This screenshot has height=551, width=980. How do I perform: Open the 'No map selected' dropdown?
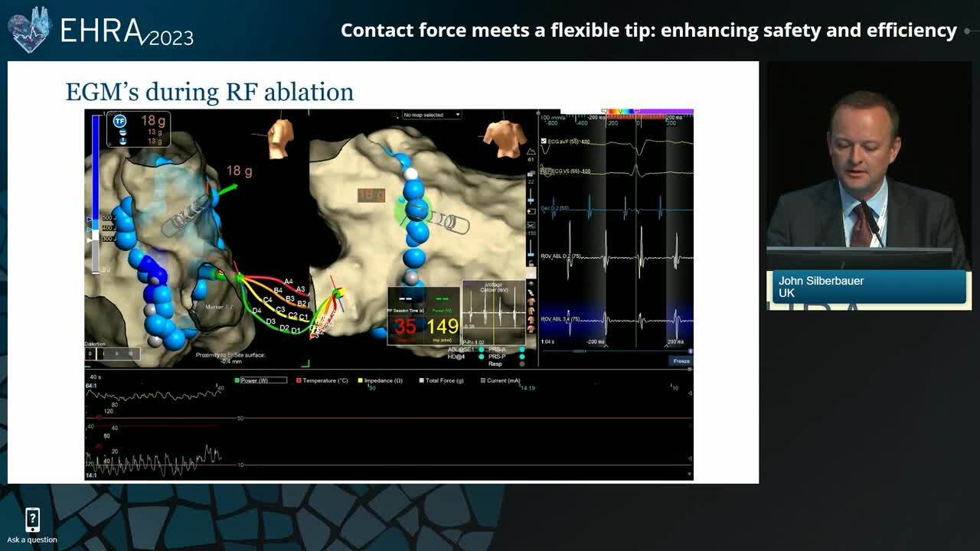[x=433, y=115]
